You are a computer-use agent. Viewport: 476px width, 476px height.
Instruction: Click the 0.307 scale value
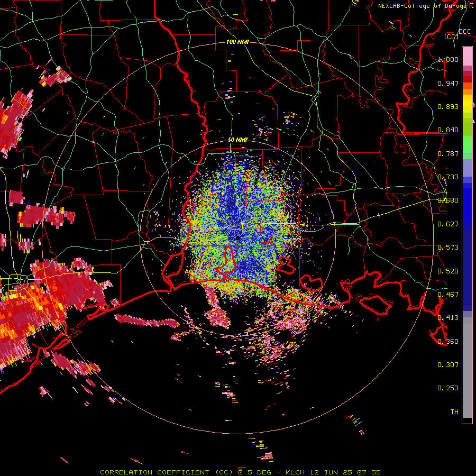pos(448,365)
